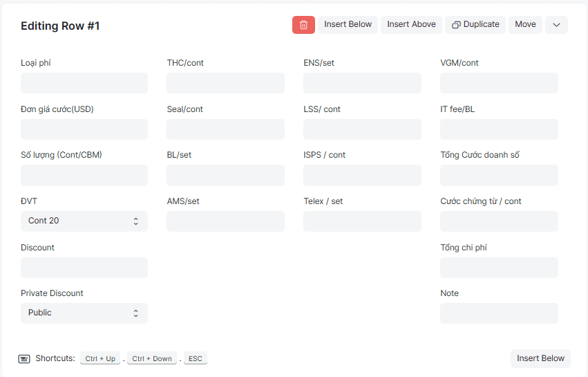The width and height of the screenshot is (588, 377).
Task: Click Insert Below button in header
Action: [x=348, y=25]
